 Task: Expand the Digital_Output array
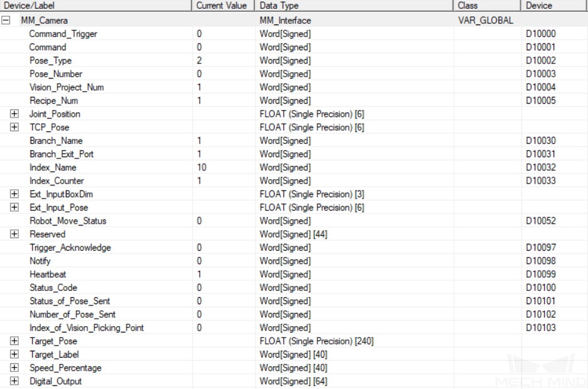pos(14,381)
